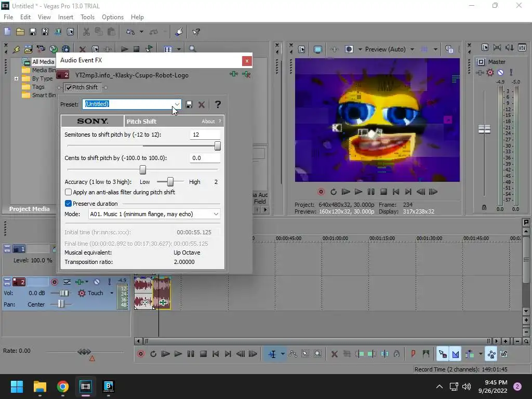Screen dimensions: 532x399
Task: Click Stop button in timeline transport
Action: point(203,354)
